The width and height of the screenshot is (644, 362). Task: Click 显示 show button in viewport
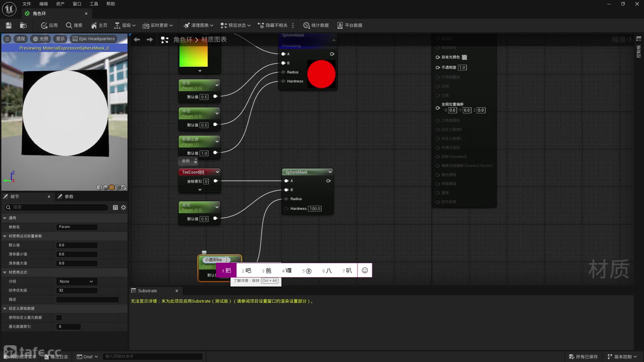pyautogui.click(x=60, y=39)
